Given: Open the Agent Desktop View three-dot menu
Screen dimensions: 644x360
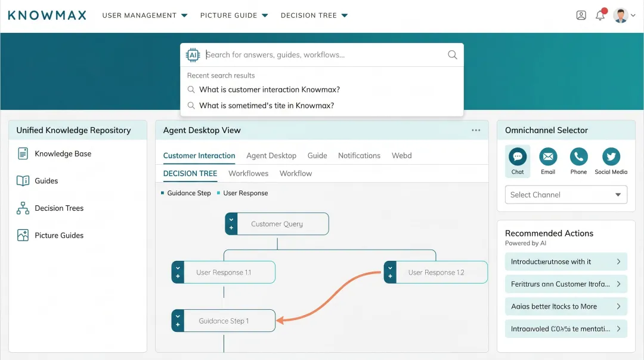Looking at the screenshot, I should (476, 130).
